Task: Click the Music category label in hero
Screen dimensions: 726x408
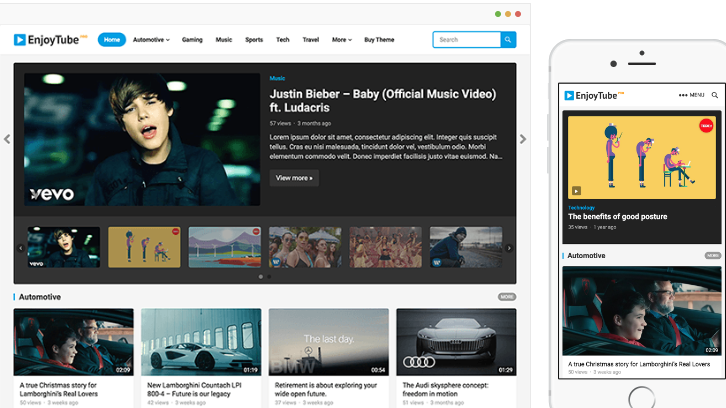Action: (277, 78)
